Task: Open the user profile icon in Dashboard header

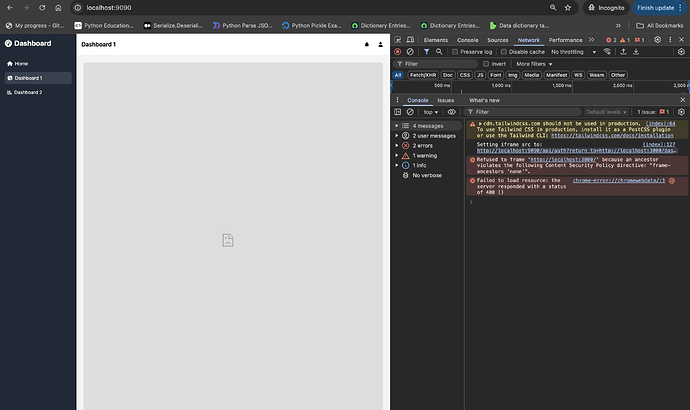Action: click(381, 44)
